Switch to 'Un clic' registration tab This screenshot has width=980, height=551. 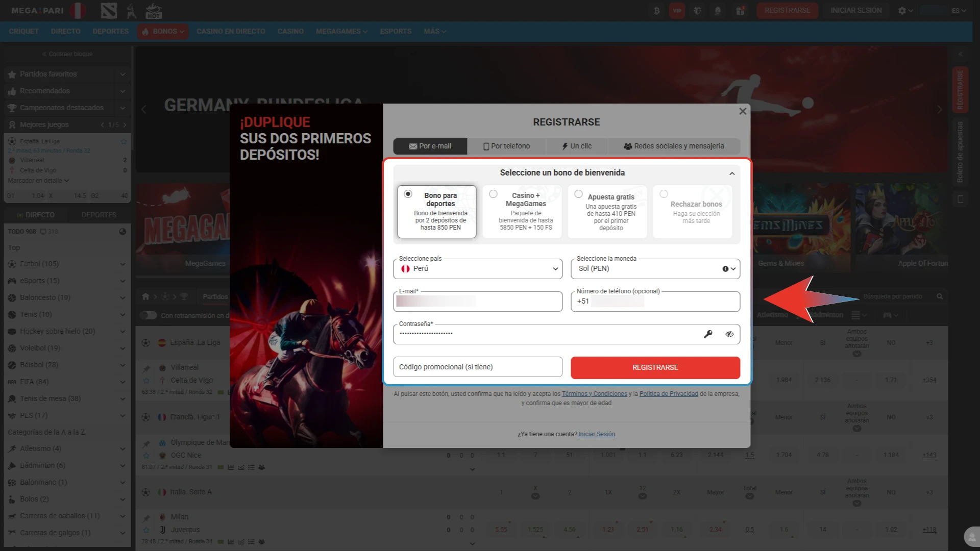[x=577, y=146]
